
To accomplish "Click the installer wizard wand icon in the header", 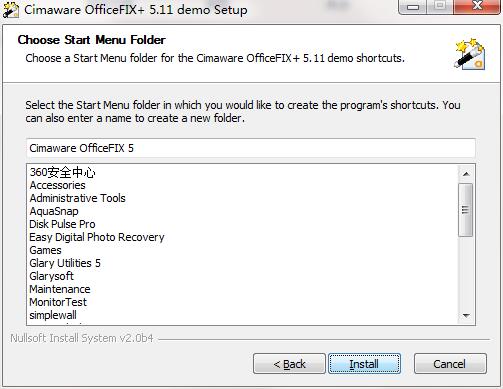I will click(470, 54).
